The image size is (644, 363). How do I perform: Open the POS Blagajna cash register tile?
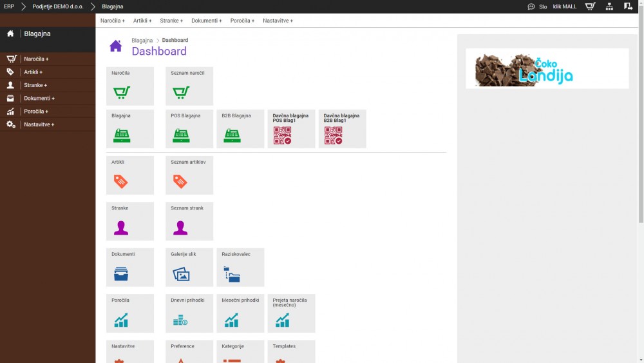(189, 129)
